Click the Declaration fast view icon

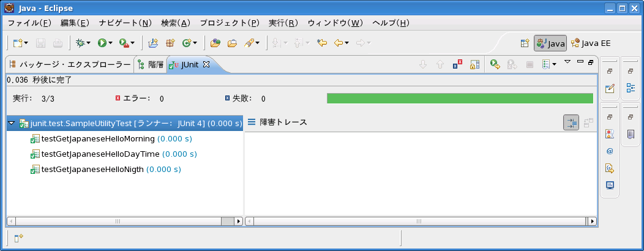[x=610, y=168]
